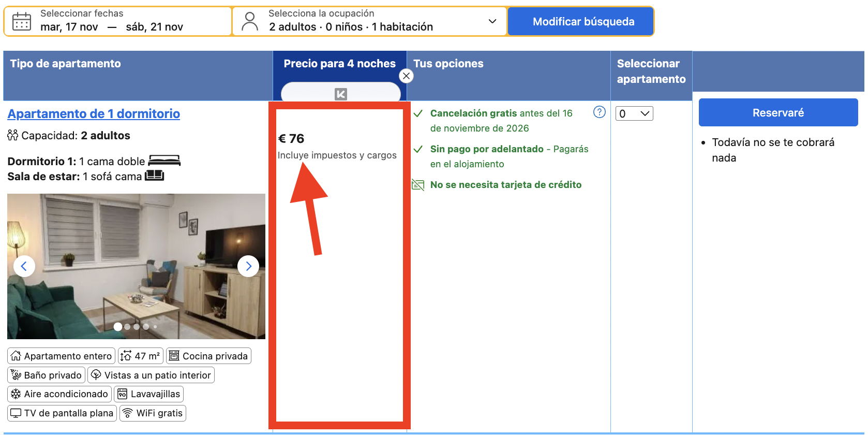Viewport: 868px width, 435px height.
Task: Click the capacity guests icon
Action: pyautogui.click(x=13, y=135)
